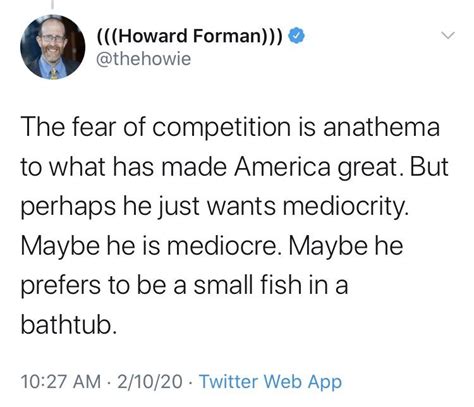Open Howard Forman's profile avatar photo
This screenshot has height=407, width=474.
coord(52,47)
